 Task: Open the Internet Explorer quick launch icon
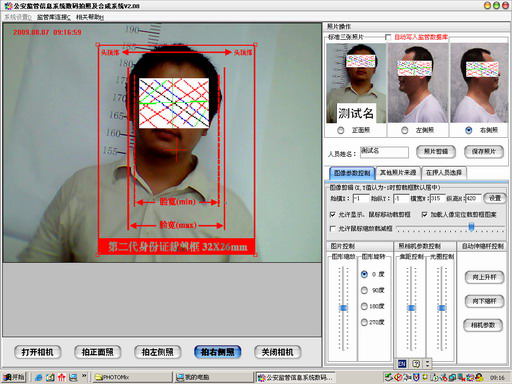(39, 377)
